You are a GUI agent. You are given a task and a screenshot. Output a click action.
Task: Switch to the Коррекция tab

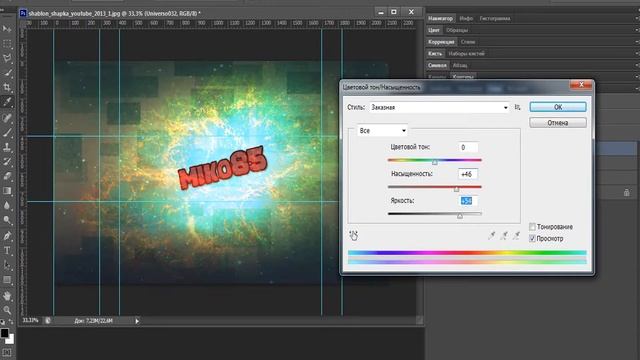pyautogui.click(x=441, y=42)
